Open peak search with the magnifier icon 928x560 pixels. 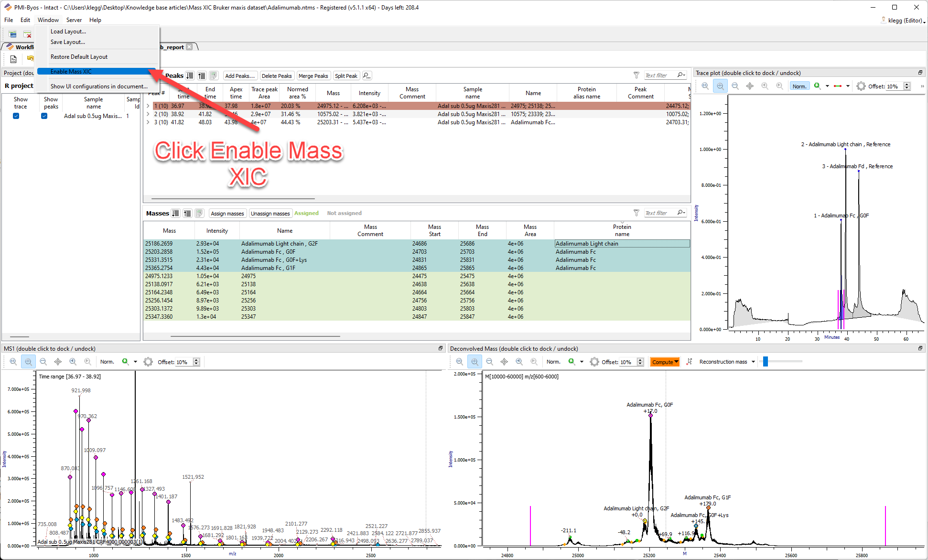pos(367,75)
